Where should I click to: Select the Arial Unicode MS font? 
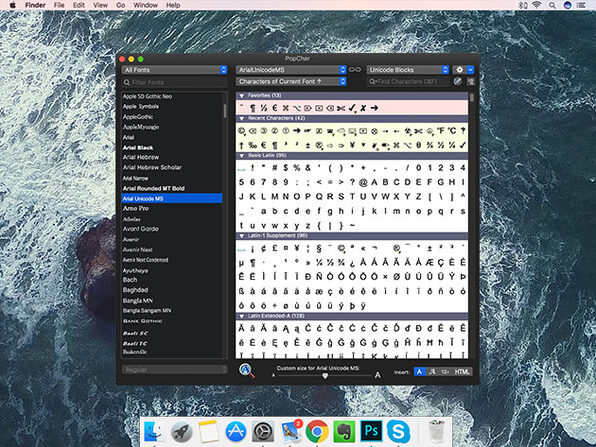point(172,198)
